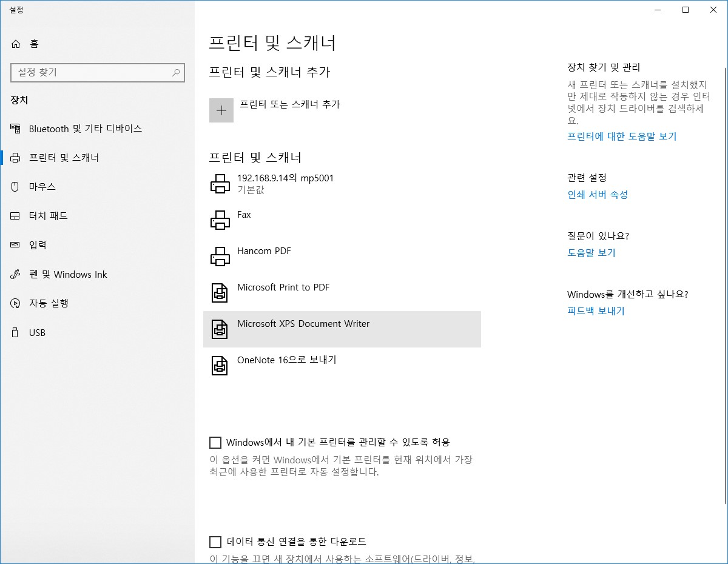Click the keyboard input icon in sidebar
The image size is (728, 564).
(16, 245)
